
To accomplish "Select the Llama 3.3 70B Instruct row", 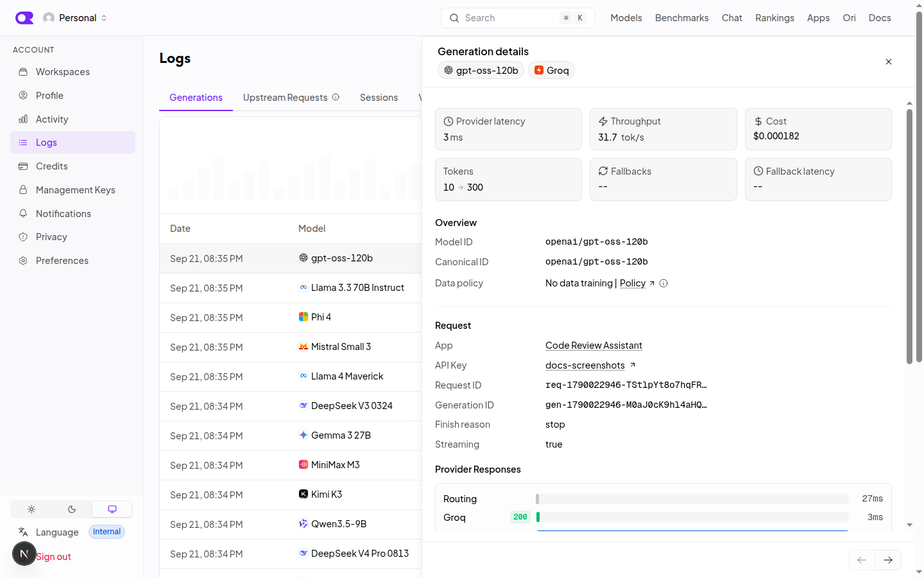I will click(291, 288).
